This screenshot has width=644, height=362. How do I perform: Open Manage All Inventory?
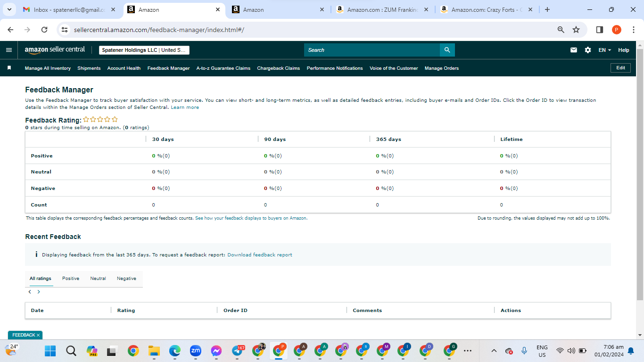click(x=48, y=68)
